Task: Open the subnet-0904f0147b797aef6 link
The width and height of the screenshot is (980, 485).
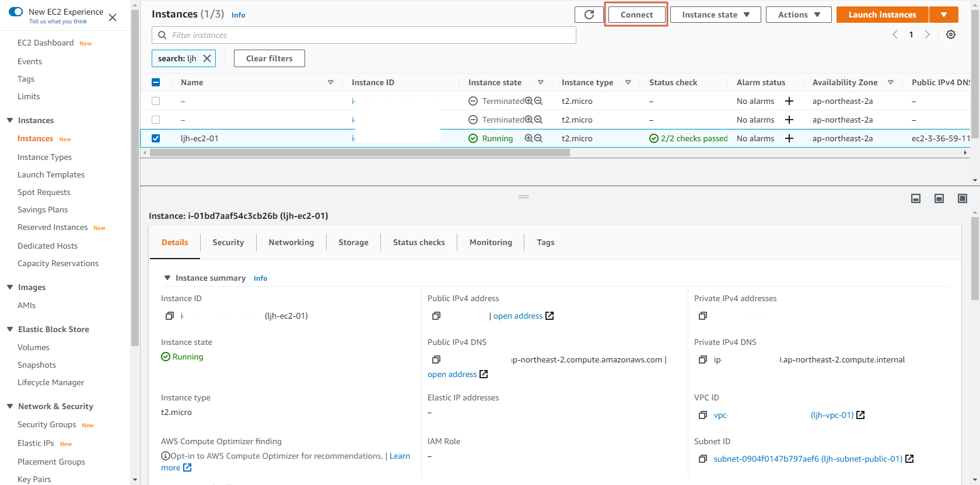Action: coord(808,459)
